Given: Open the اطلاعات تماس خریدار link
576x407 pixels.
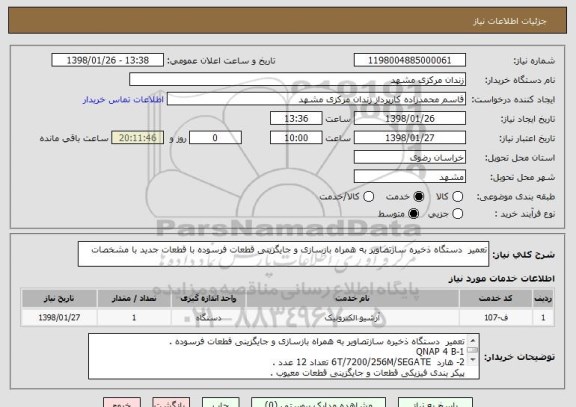Looking at the screenshot, I should tap(123, 100).
